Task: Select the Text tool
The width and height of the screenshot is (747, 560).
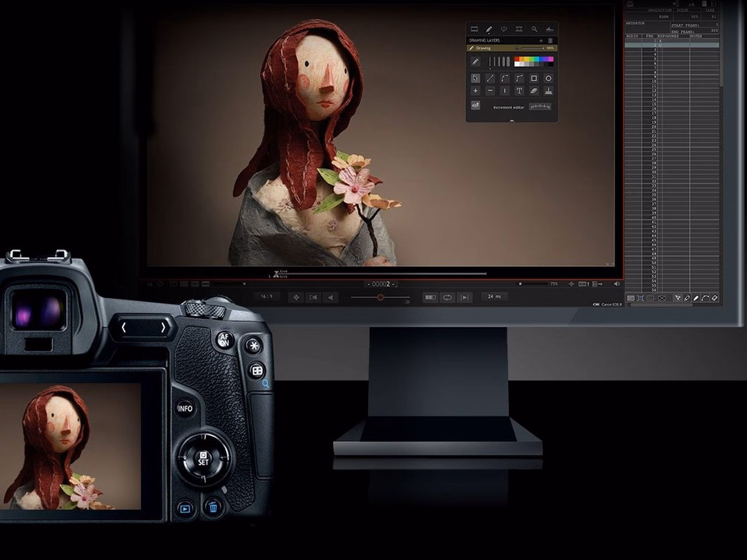Action: pos(519,91)
